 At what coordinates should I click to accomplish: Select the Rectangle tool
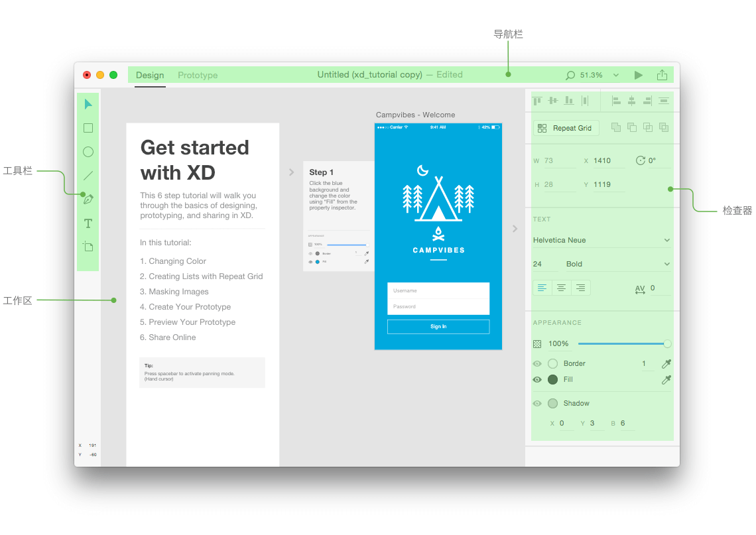(x=88, y=127)
